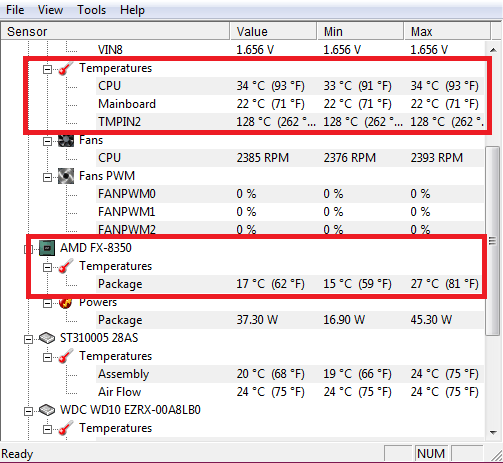The width and height of the screenshot is (503, 463).
Task: Click the 27 °C (81 °F) Package max
Action: (x=444, y=284)
